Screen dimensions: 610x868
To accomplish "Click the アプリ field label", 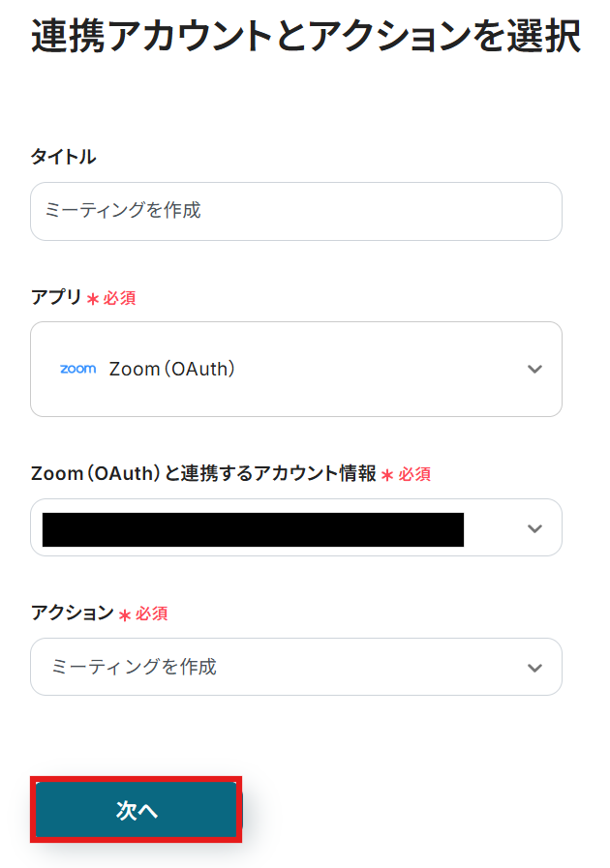I will [56, 297].
